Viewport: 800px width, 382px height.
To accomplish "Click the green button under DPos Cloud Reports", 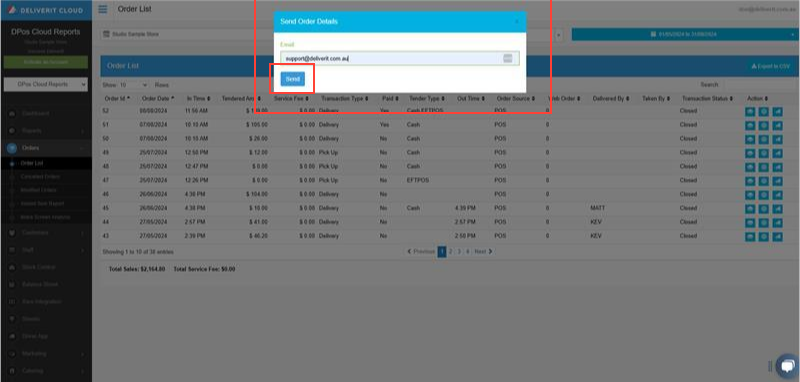I will point(46,62).
